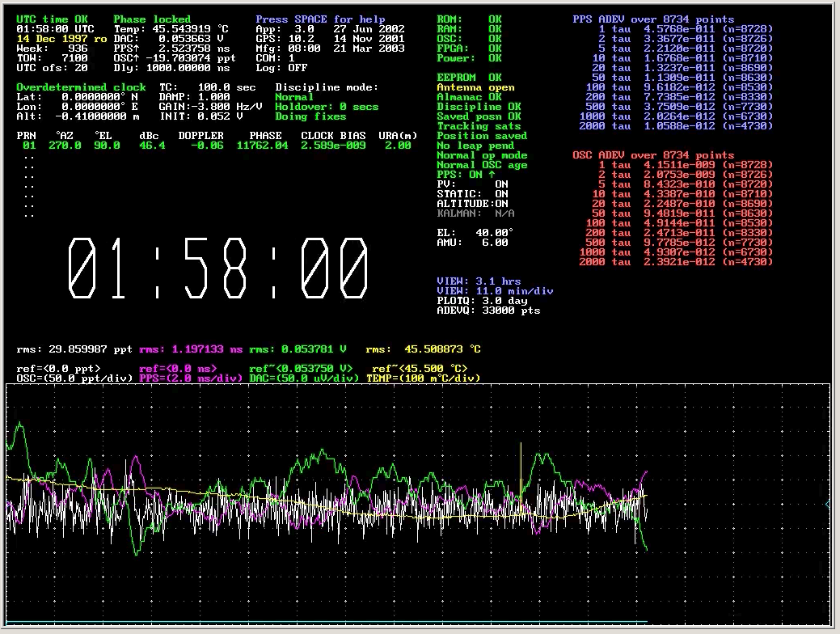Click the 'Dly: 1000.00000 ns' value
This screenshot has width=840, height=634.
(x=171, y=68)
